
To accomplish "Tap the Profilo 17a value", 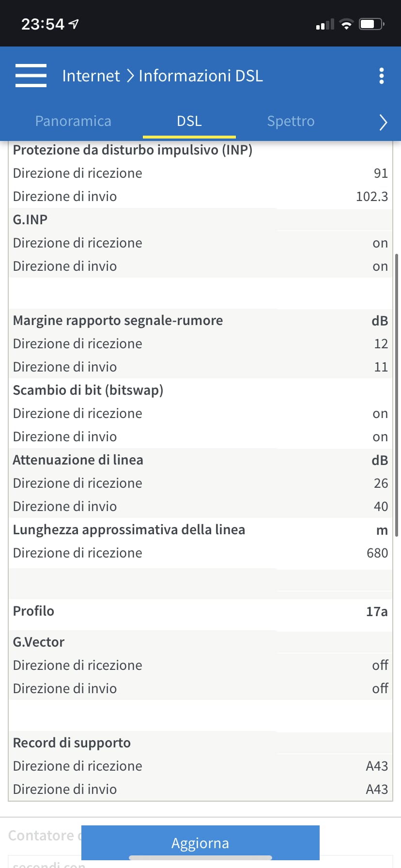I will (377, 611).
